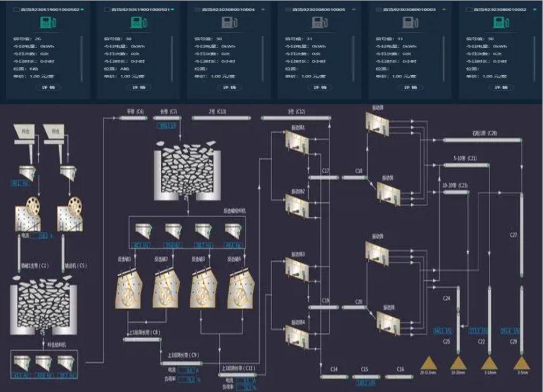Click the 振动筛1 vibrating screen icon

tap(297, 142)
